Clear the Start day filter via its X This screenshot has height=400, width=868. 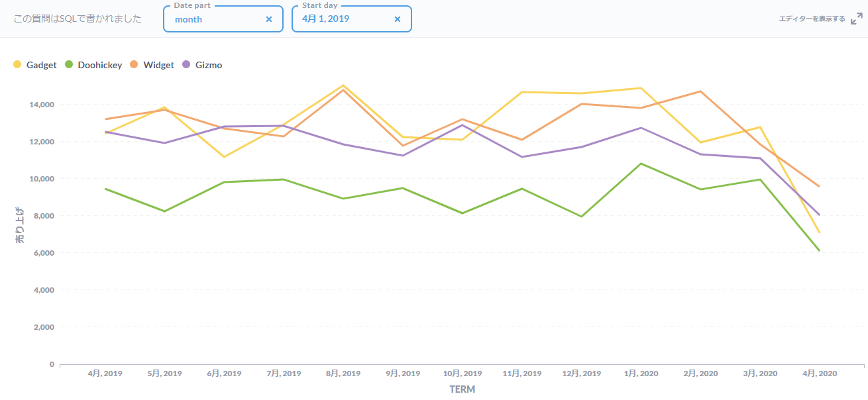(397, 19)
